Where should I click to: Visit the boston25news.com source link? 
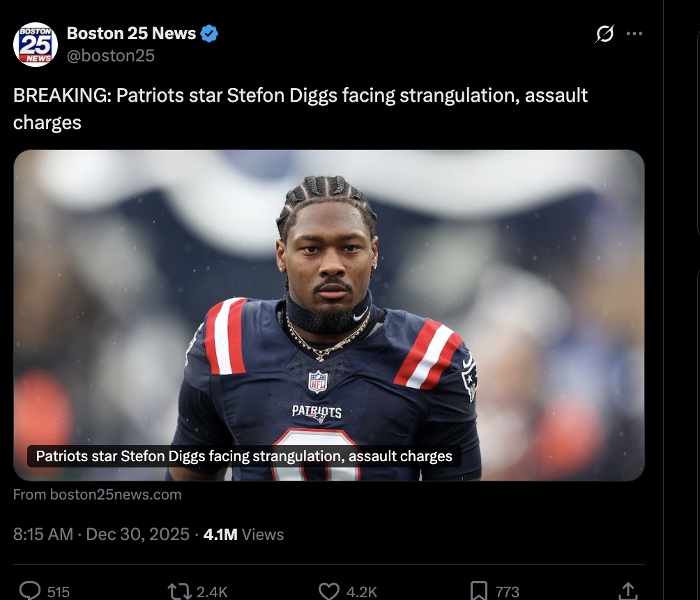98,495
